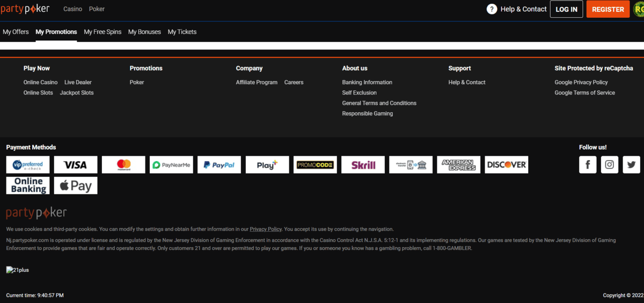Screen dimensions: 644x303
Task: Click the Copyright © 2022 text
Action: click(x=623, y=295)
